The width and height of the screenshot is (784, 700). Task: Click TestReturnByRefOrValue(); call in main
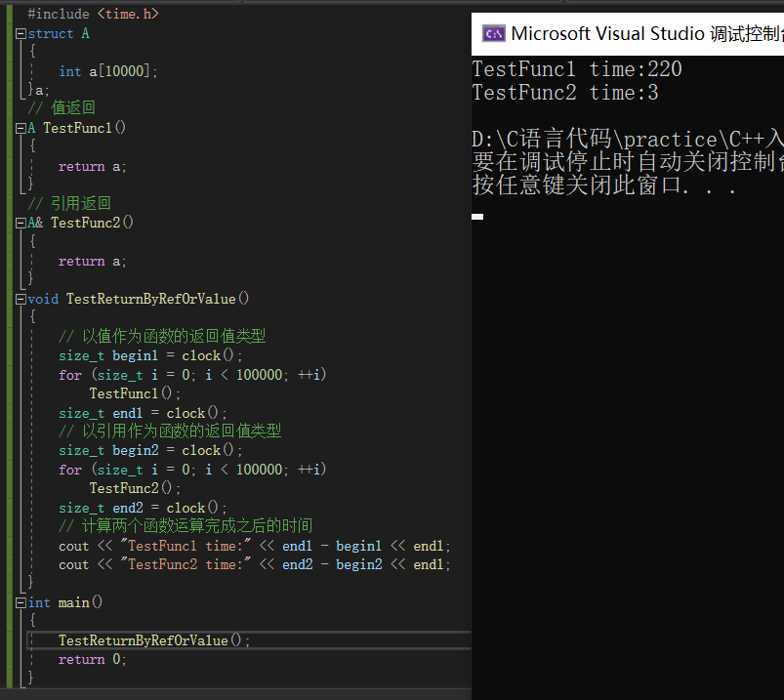tap(154, 640)
